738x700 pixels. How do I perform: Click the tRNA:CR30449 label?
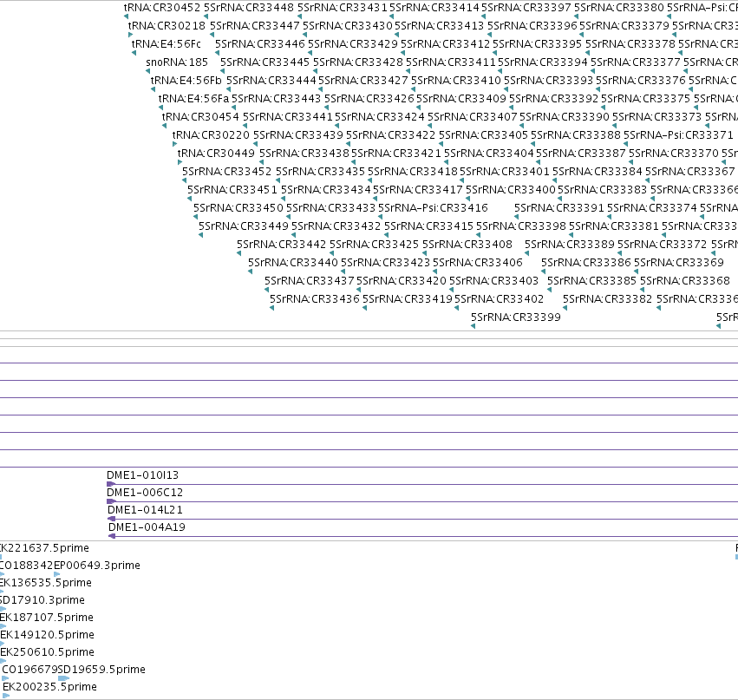[216, 154]
